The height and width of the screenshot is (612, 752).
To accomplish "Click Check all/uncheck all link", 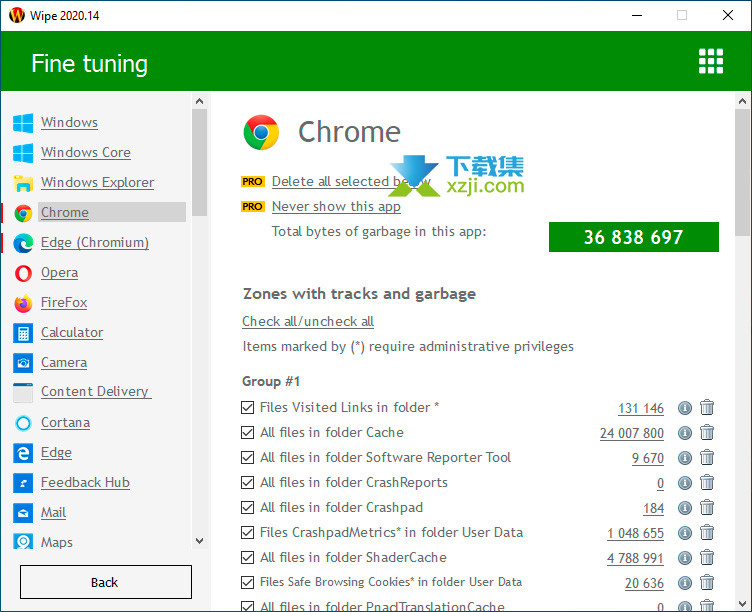I will click(x=308, y=321).
